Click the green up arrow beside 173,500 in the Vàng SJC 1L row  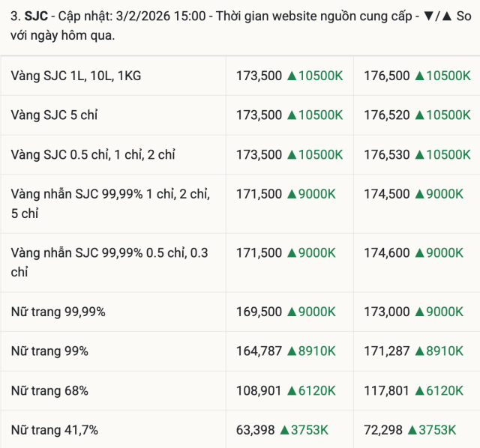click(x=291, y=76)
